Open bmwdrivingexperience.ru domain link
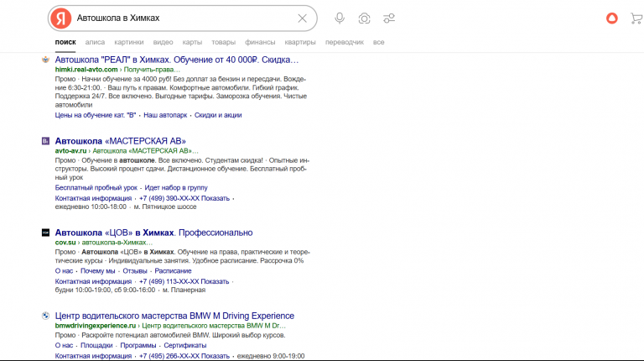The height and width of the screenshot is (361, 644). point(96,326)
